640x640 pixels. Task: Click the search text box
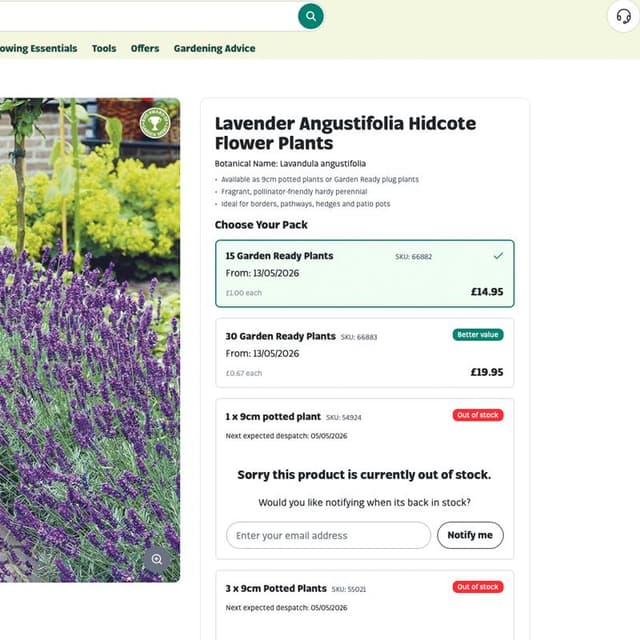pos(150,16)
